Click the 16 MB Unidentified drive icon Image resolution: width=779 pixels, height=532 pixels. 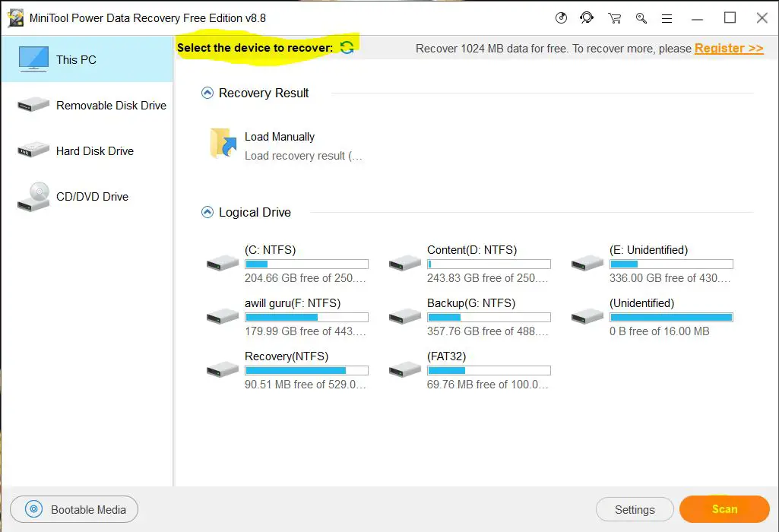587,316
